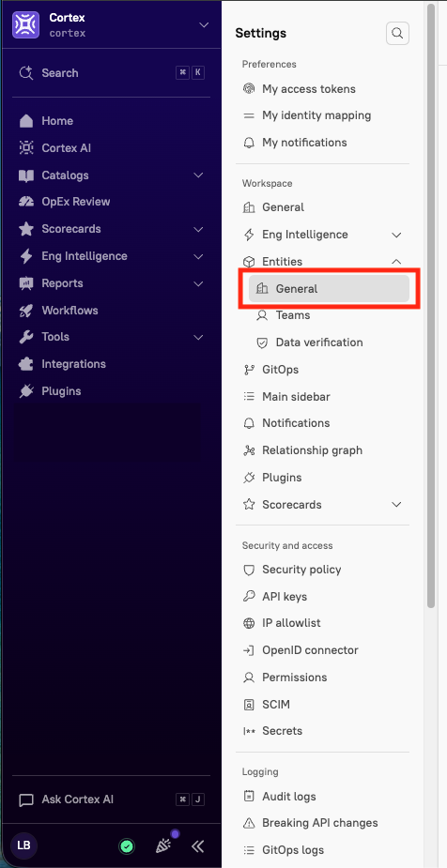
Task: Click the LB user avatar
Action: [x=23, y=845]
